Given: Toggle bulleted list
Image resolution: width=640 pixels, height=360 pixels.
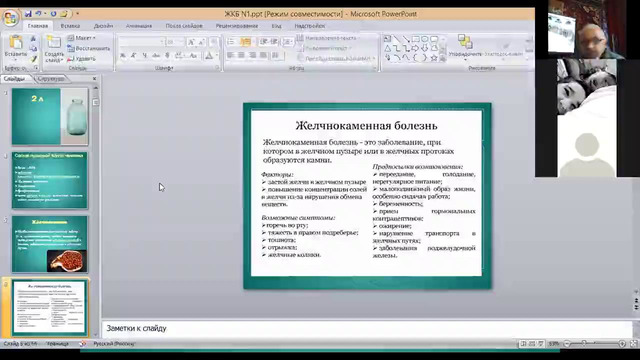Looking at the screenshot, I should pos(231,42).
